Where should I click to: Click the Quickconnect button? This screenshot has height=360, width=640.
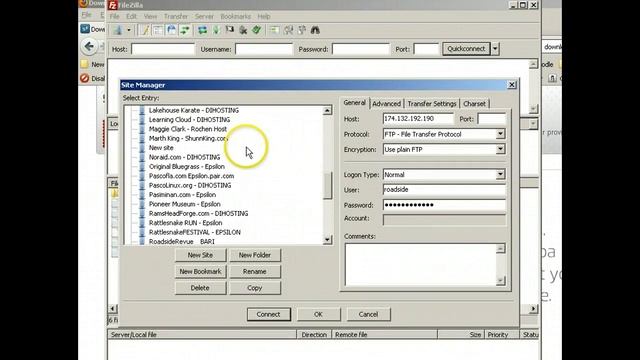(466, 49)
